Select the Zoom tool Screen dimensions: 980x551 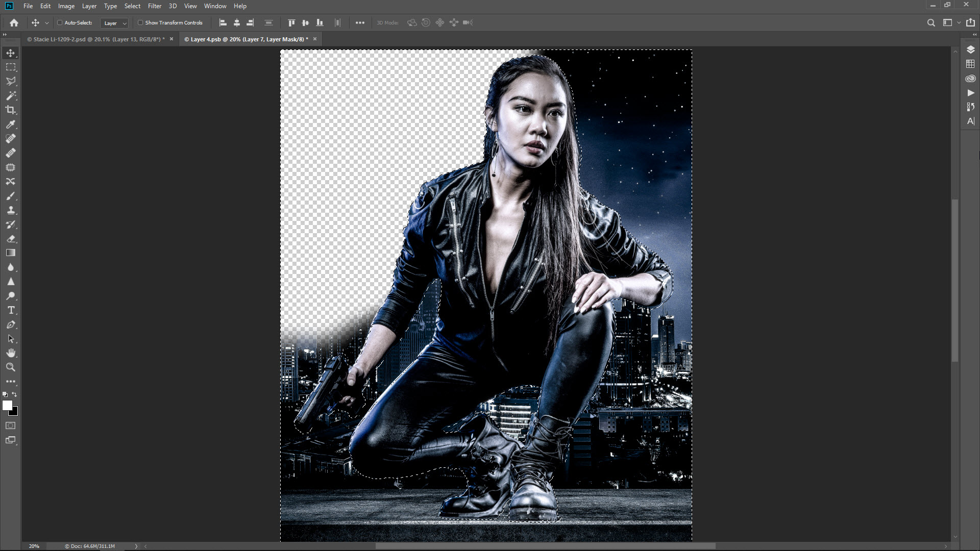pos(11,367)
